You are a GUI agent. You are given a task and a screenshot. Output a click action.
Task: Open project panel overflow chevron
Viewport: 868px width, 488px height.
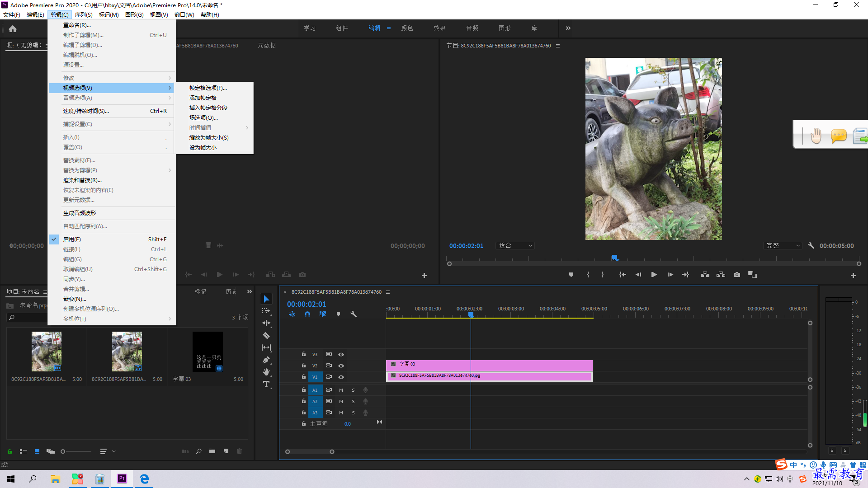pyautogui.click(x=250, y=291)
